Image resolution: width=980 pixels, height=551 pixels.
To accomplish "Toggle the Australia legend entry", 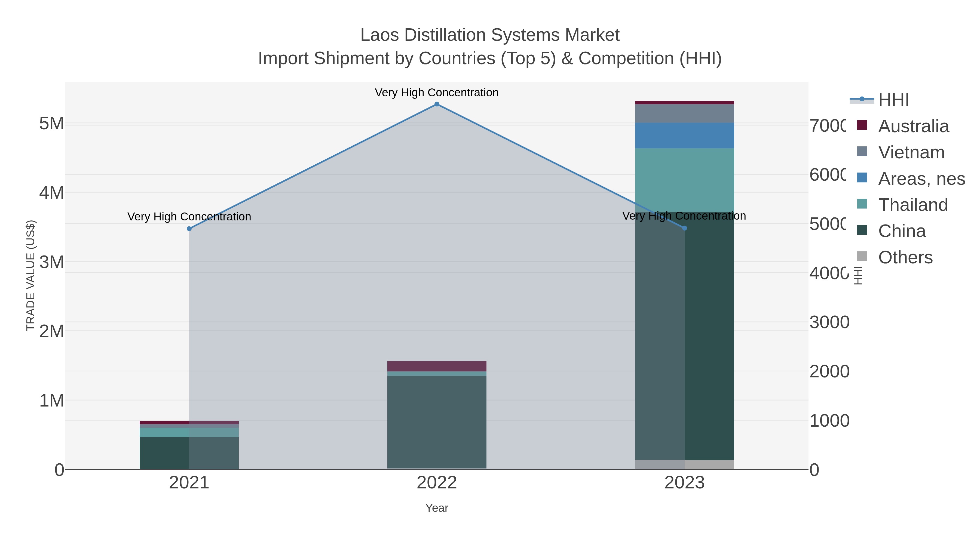I will (903, 126).
